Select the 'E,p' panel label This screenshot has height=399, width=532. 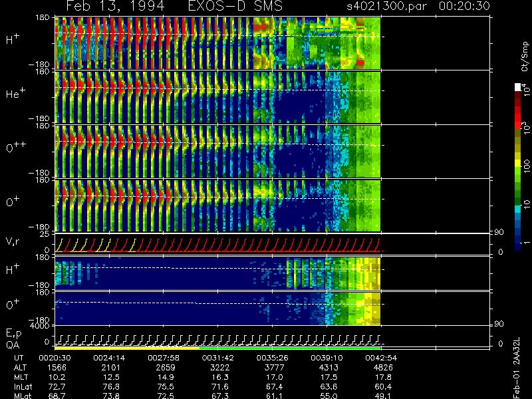13,334
